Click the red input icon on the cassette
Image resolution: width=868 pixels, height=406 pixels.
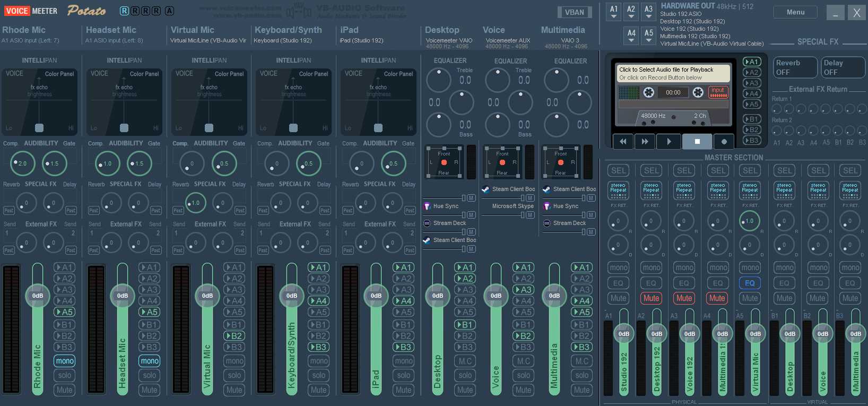click(718, 92)
